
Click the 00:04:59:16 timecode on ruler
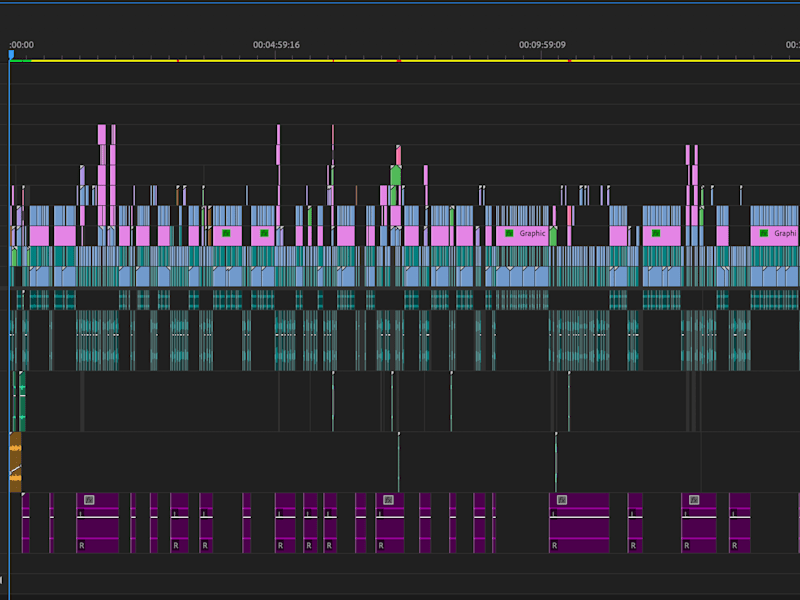click(276, 45)
